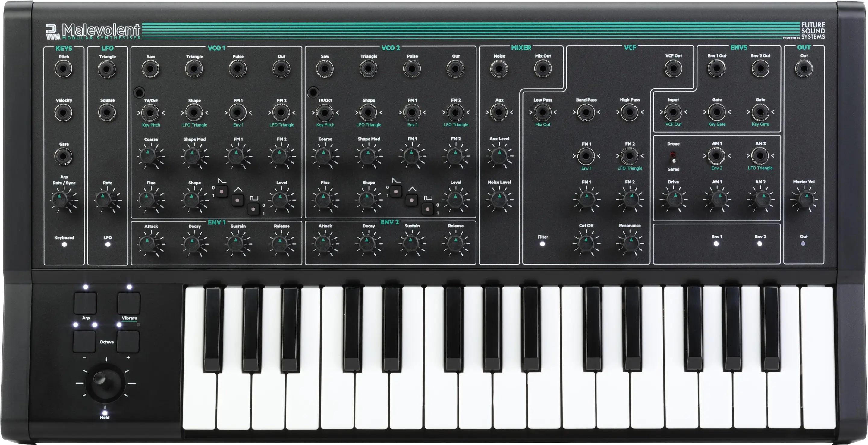Toggle the VCO 1 triangle waveform button
This screenshot has width=868, height=445.
click(237, 200)
